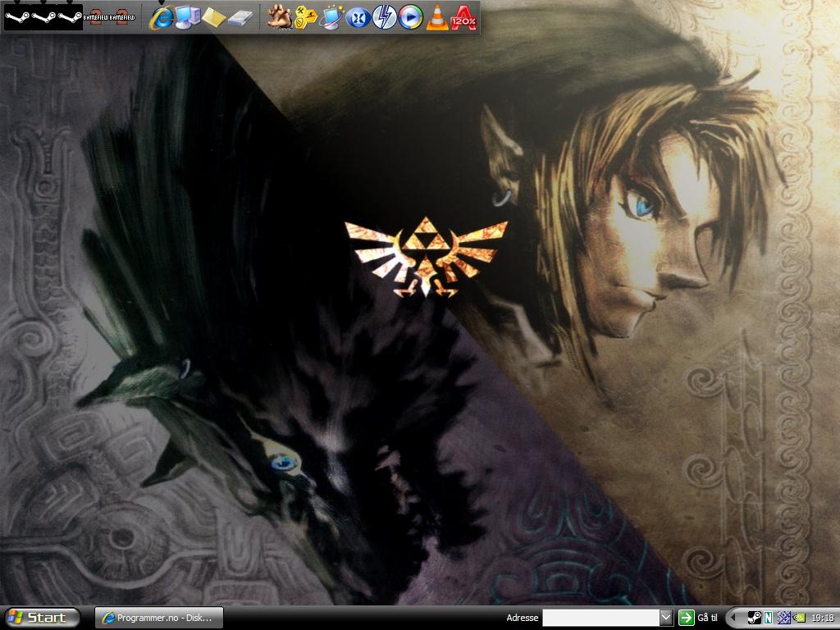
Task: Launch the leftmost Steam shortcut in the dock
Action: [x=17, y=18]
